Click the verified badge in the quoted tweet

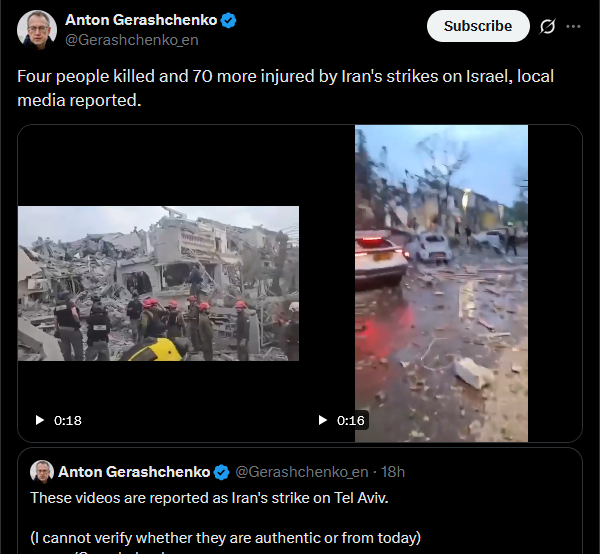(221, 472)
